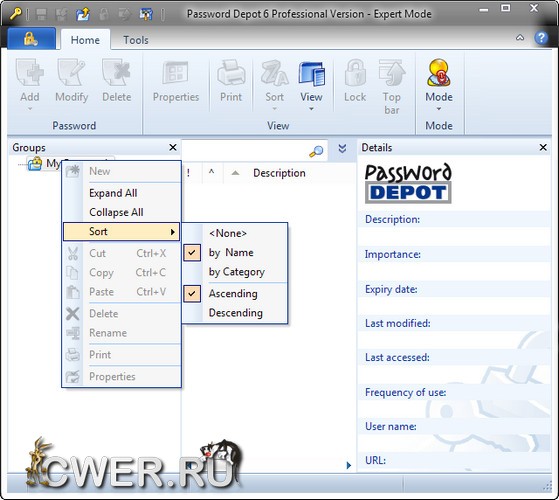Viewport: 559px width, 500px height.
Task: Click the resize grip in status bar corner
Action: 547,485
